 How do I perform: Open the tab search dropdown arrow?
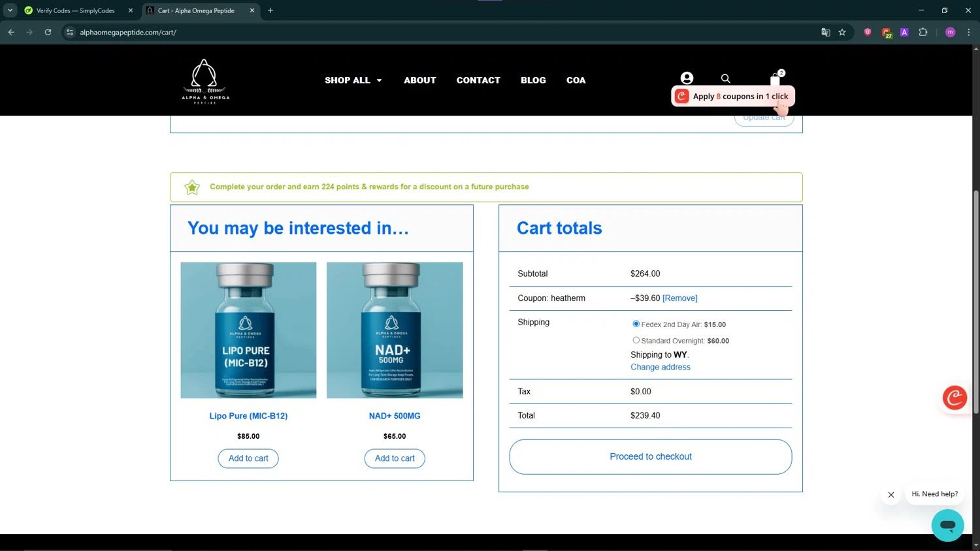click(10, 10)
